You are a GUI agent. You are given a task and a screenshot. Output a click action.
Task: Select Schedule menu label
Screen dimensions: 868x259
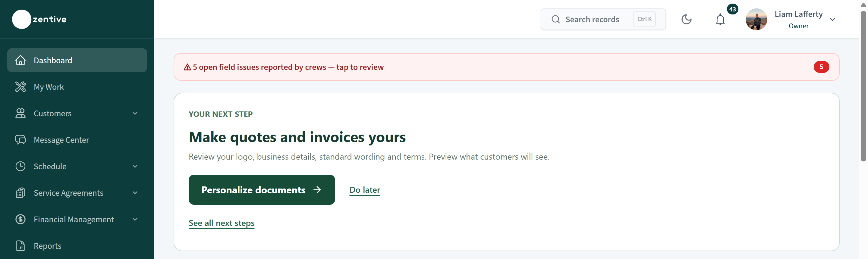(x=50, y=166)
